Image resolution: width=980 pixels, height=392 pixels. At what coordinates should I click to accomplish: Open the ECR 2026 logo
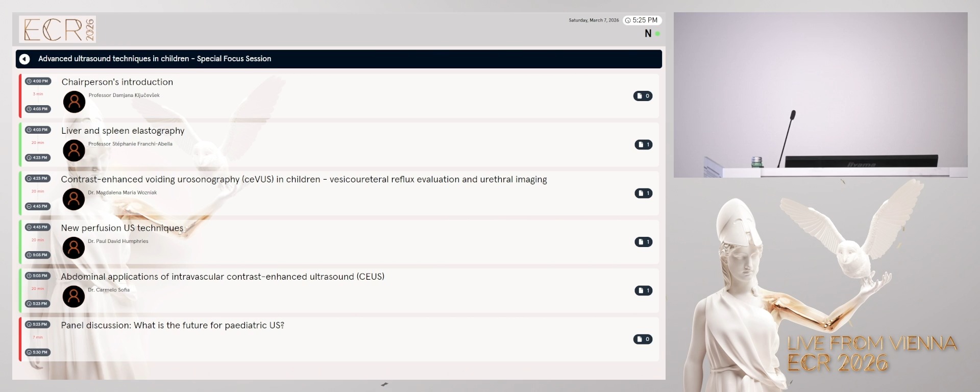pos(58,29)
